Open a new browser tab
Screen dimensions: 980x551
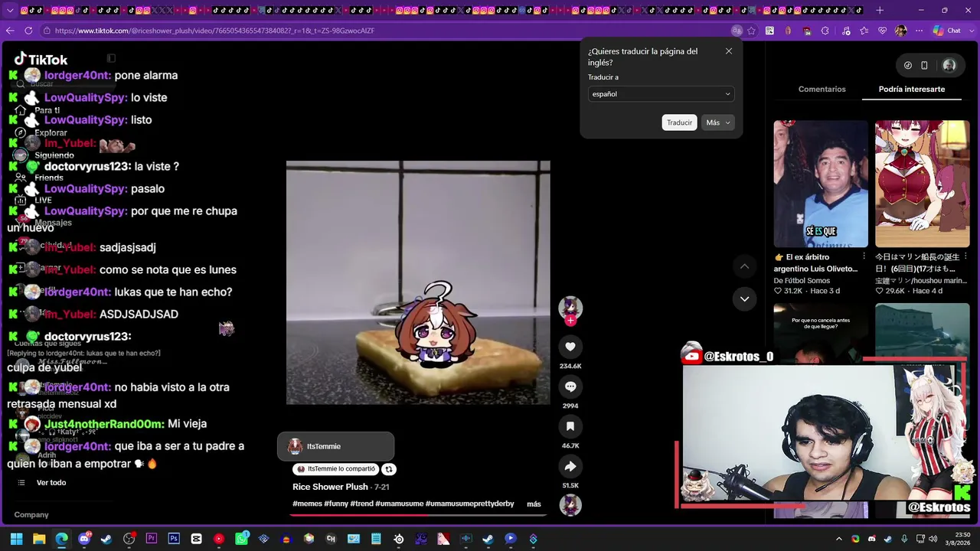(880, 10)
